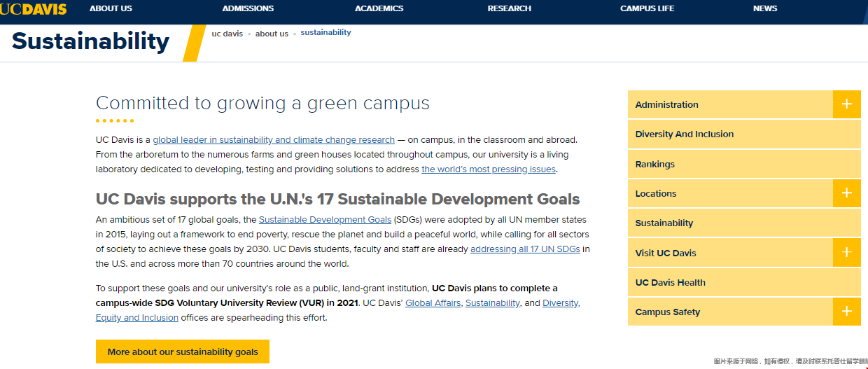The width and height of the screenshot is (868, 369).
Task: Open the About Us menu
Action: tap(111, 8)
